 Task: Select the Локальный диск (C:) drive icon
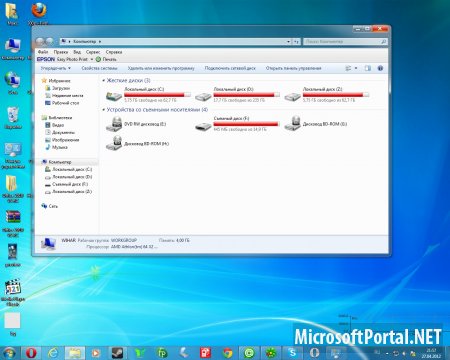(x=114, y=96)
